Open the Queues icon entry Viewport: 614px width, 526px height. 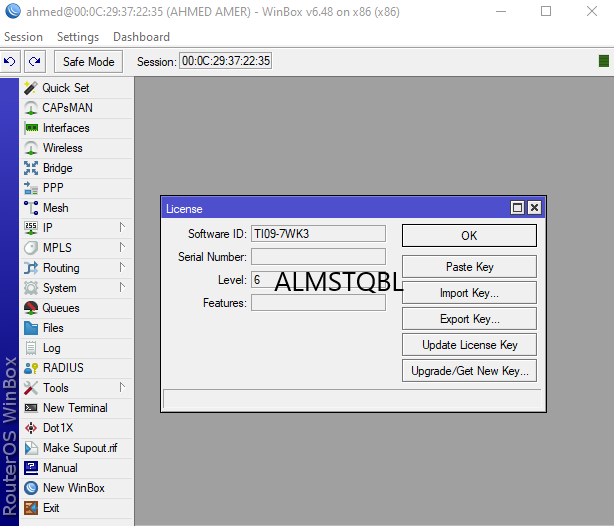pos(31,308)
